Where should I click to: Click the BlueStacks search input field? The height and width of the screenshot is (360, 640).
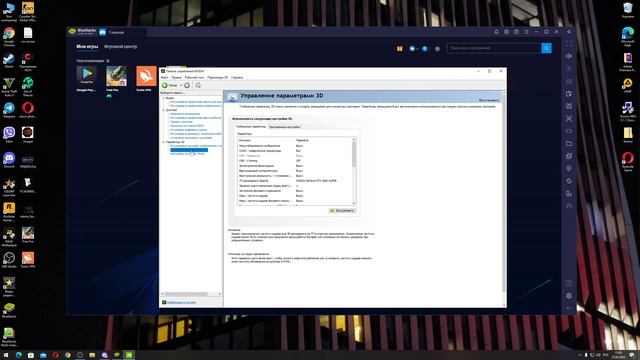494,48
